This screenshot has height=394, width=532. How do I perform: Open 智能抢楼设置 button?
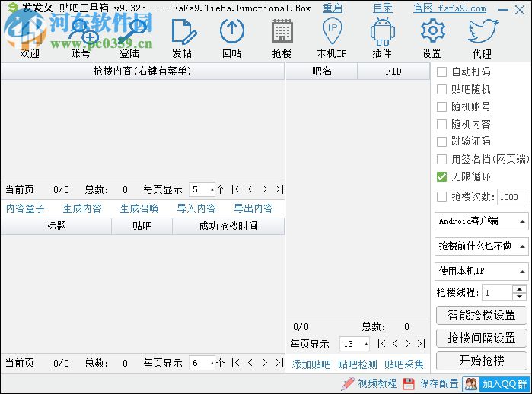tap(482, 315)
